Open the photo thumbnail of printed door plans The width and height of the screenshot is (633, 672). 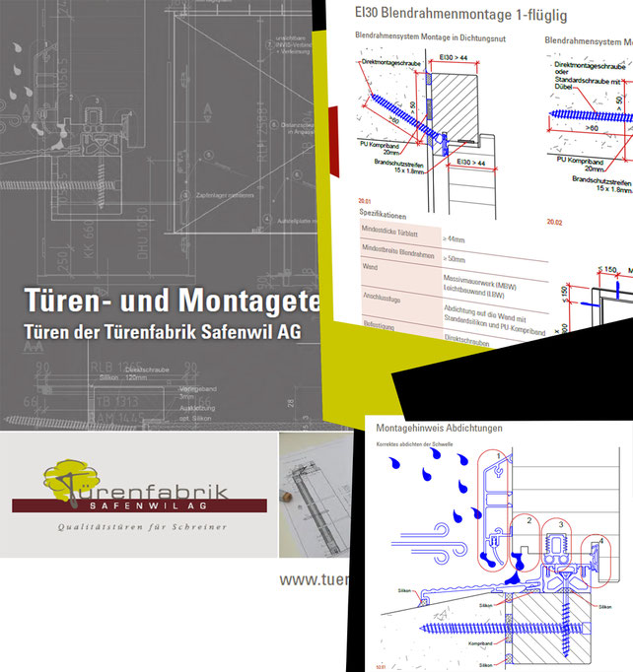point(316,495)
